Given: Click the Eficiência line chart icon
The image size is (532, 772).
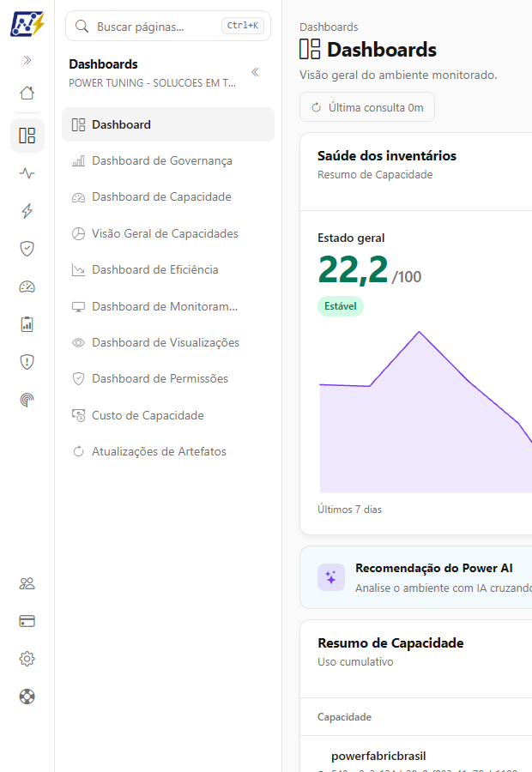Looking at the screenshot, I should [x=78, y=270].
